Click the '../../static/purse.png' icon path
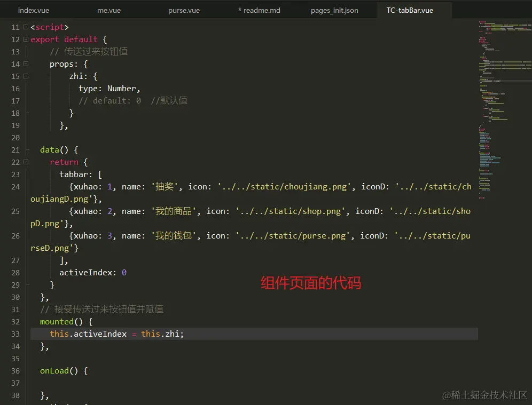 pos(293,235)
